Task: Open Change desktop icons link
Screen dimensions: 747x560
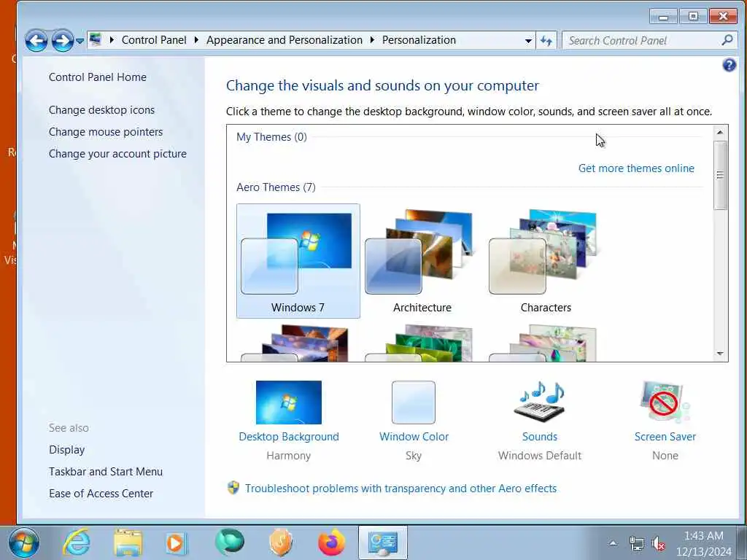Action: tap(101, 110)
